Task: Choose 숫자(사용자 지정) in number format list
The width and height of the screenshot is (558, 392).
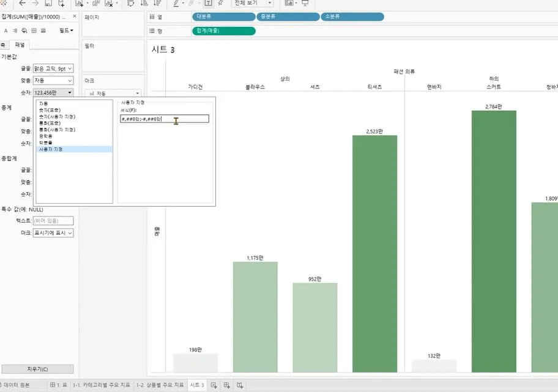Action: point(57,117)
